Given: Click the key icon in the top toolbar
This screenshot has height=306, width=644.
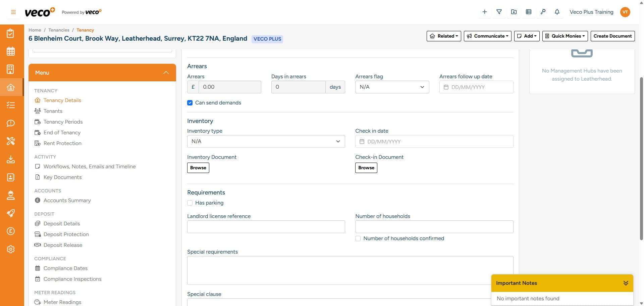Looking at the screenshot, I should click(x=543, y=12).
